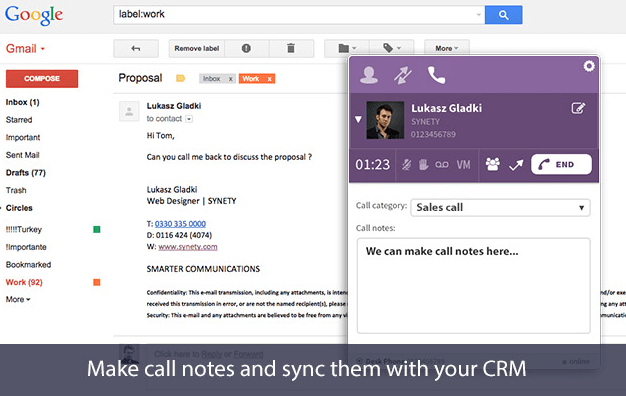Open the Important folder
Image resolution: width=626 pixels, height=396 pixels.
pos(23,137)
